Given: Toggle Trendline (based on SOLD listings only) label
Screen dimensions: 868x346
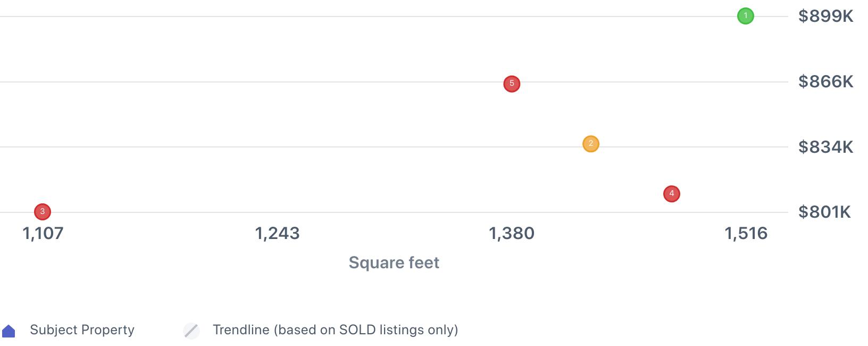Looking at the screenshot, I should pos(335,330).
